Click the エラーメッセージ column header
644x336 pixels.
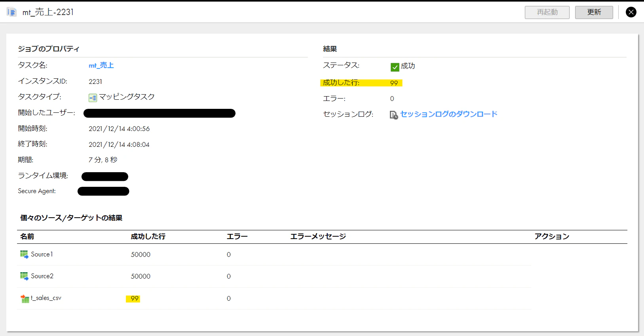318,236
